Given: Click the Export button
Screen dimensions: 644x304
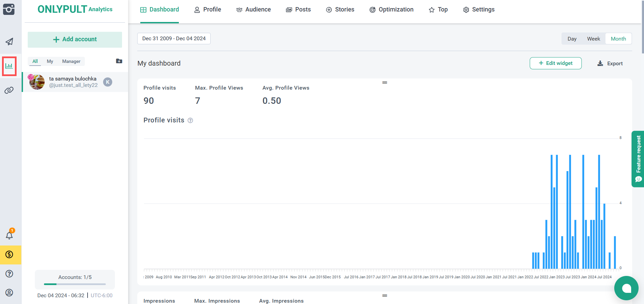Looking at the screenshot, I should (610, 64).
